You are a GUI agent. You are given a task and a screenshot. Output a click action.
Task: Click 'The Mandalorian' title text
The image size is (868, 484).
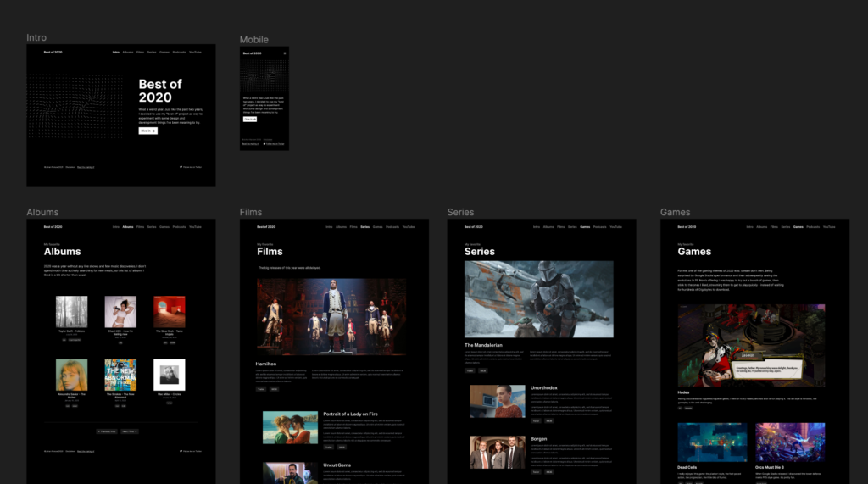click(483, 345)
